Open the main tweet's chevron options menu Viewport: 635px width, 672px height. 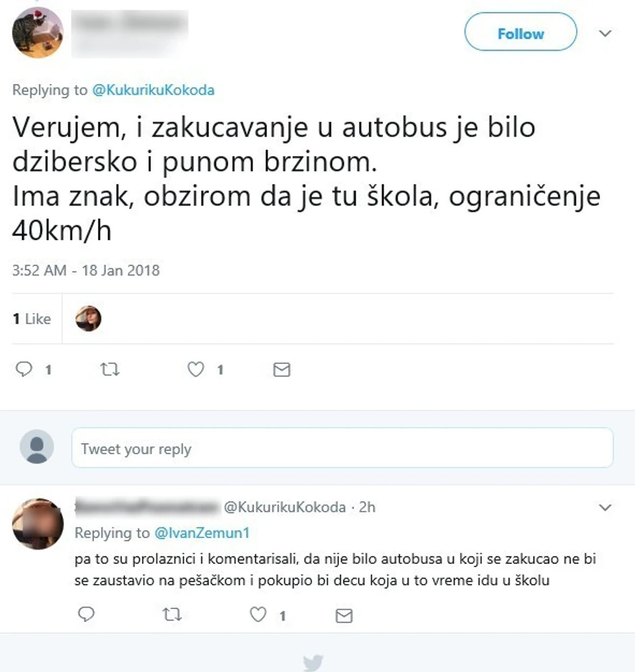point(605,33)
